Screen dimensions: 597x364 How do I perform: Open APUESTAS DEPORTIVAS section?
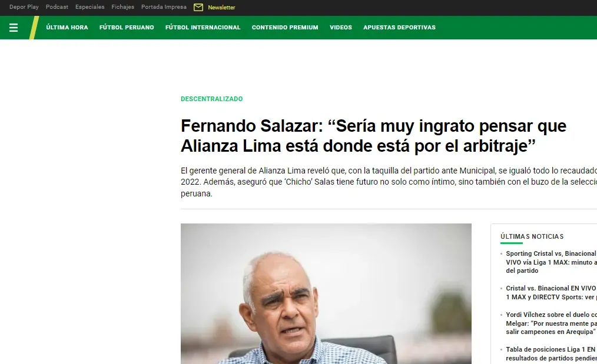[399, 28]
